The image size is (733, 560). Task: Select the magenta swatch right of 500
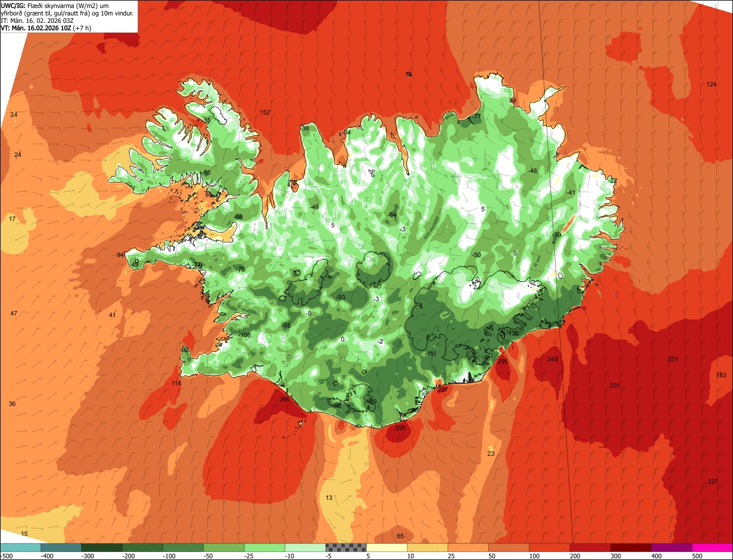(712, 547)
